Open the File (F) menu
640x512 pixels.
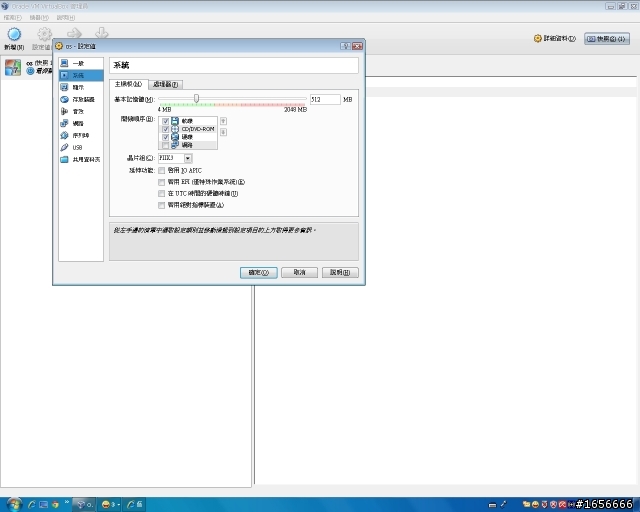(12, 18)
